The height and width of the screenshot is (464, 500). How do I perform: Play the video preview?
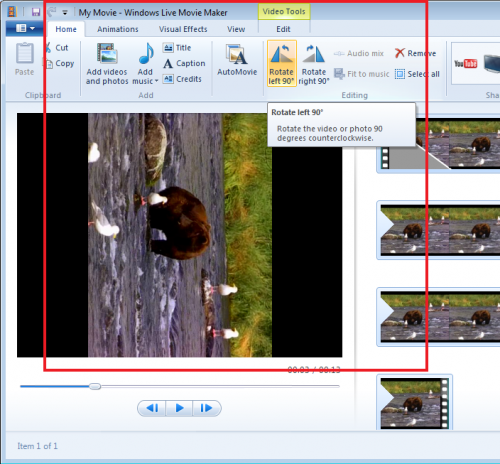pyautogui.click(x=179, y=408)
